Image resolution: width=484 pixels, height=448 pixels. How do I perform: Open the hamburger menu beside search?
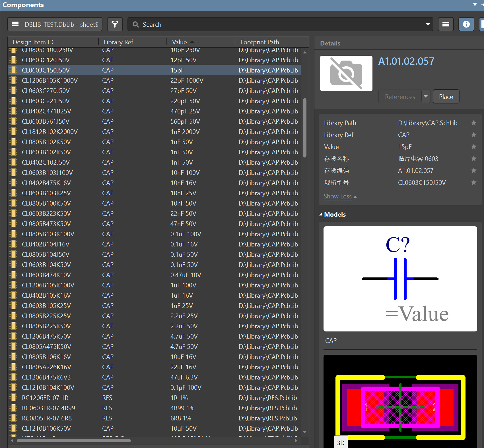[446, 24]
